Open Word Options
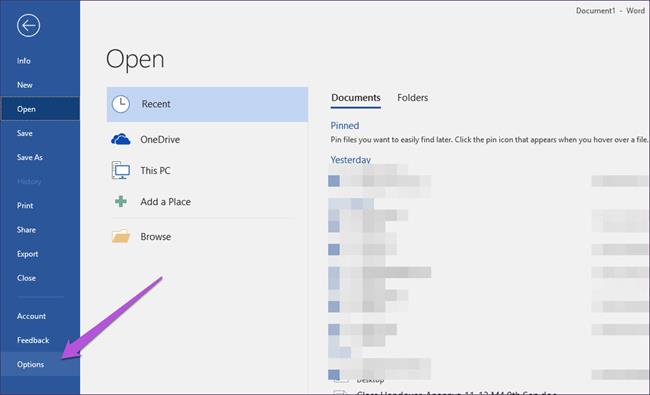The image size is (650, 395). click(40, 364)
